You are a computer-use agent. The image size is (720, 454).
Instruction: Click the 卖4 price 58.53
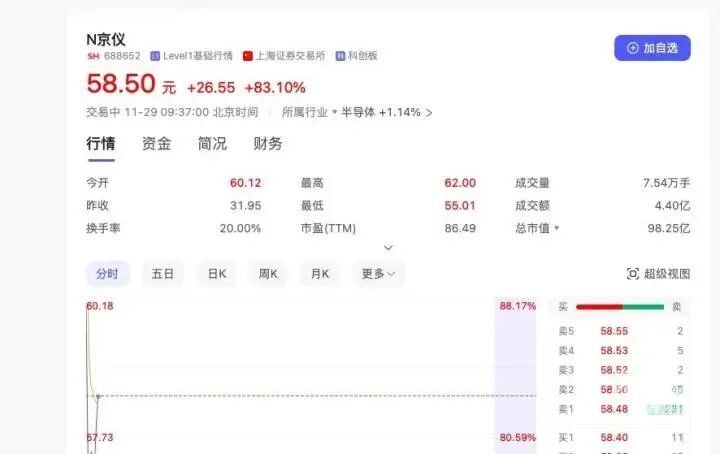tap(614, 351)
